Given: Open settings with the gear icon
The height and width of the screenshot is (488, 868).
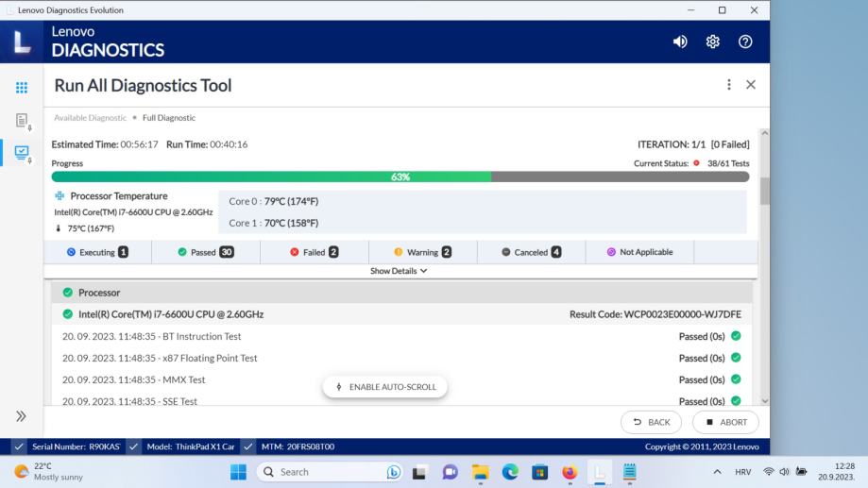Looking at the screenshot, I should (713, 42).
